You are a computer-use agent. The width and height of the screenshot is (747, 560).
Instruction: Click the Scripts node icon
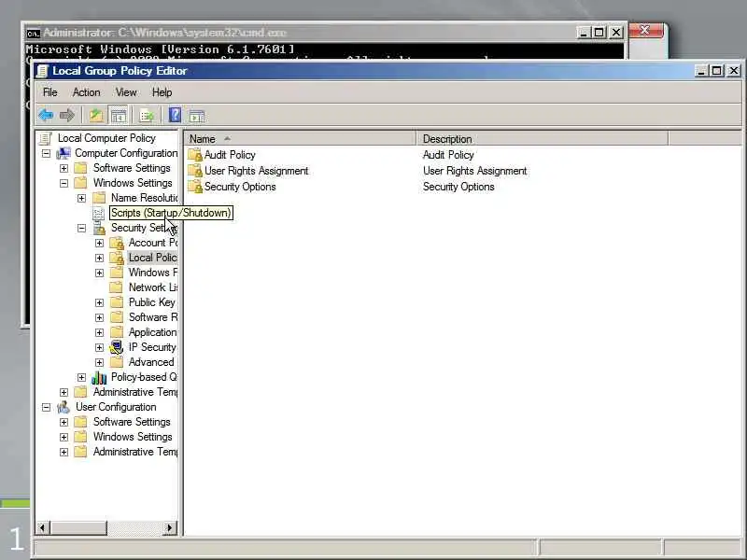(x=98, y=213)
